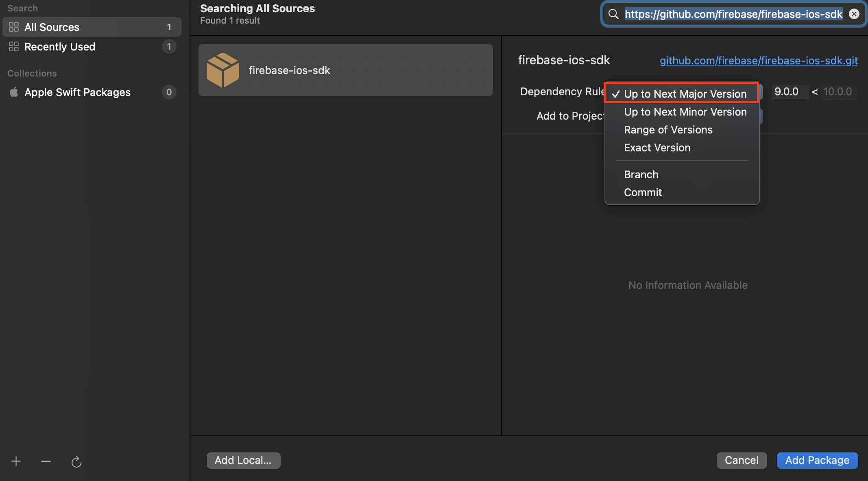The height and width of the screenshot is (481, 868).
Task: Choose Up to Next Major Version
Action: coord(682,94)
